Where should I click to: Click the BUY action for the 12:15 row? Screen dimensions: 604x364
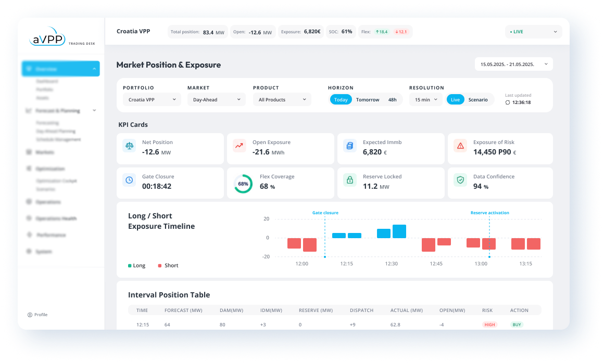coord(517,325)
